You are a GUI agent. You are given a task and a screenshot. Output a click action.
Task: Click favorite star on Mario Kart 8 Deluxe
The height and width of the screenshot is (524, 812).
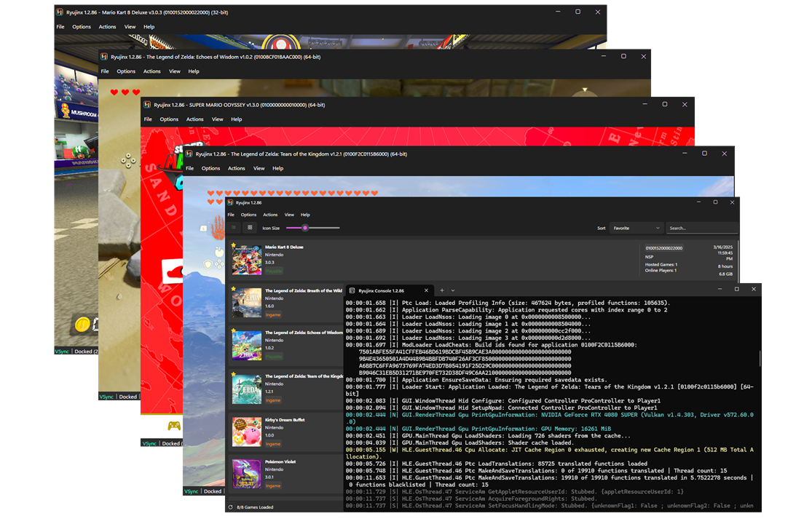[x=234, y=247]
